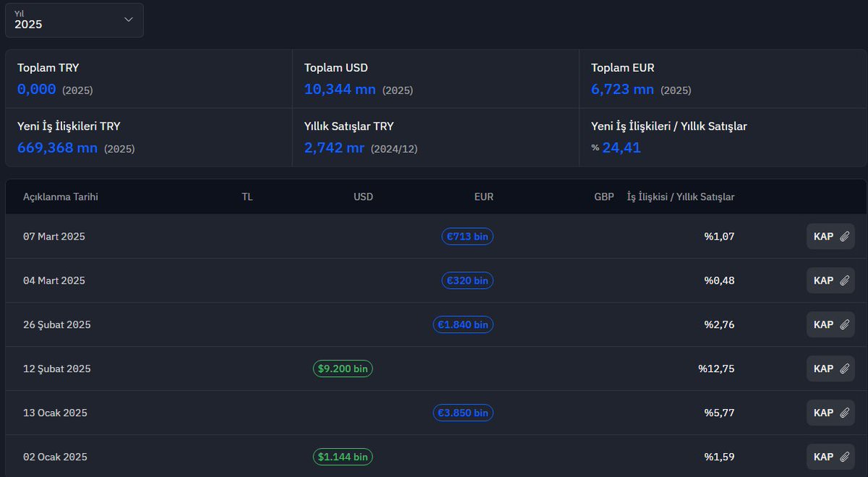Open the Yıl 2025 year dropdown
Screen dimensions: 868x477
(74, 20)
